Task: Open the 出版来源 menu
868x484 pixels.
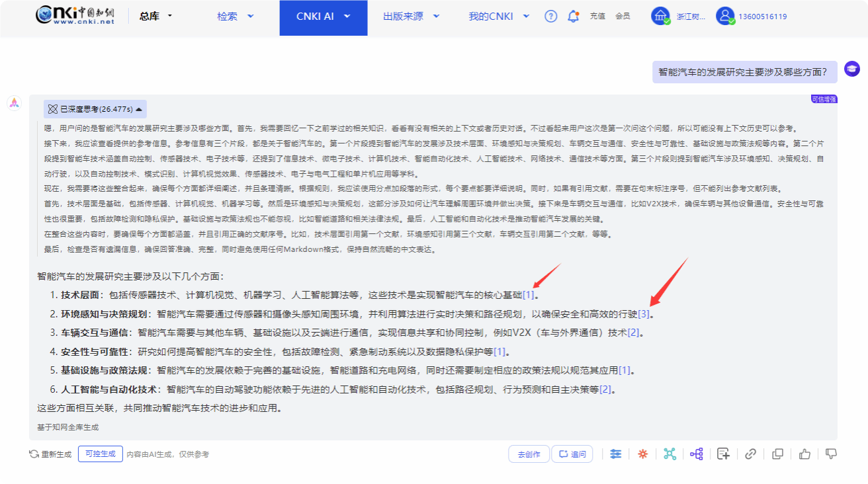Action: 412,17
